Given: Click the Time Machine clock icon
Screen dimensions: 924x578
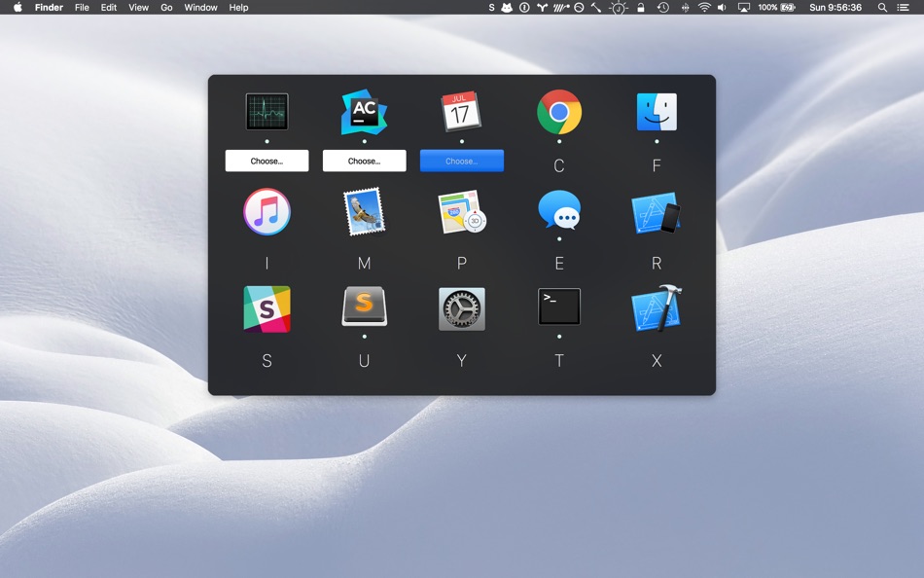Looking at the screenshot, I should [663, 7].
